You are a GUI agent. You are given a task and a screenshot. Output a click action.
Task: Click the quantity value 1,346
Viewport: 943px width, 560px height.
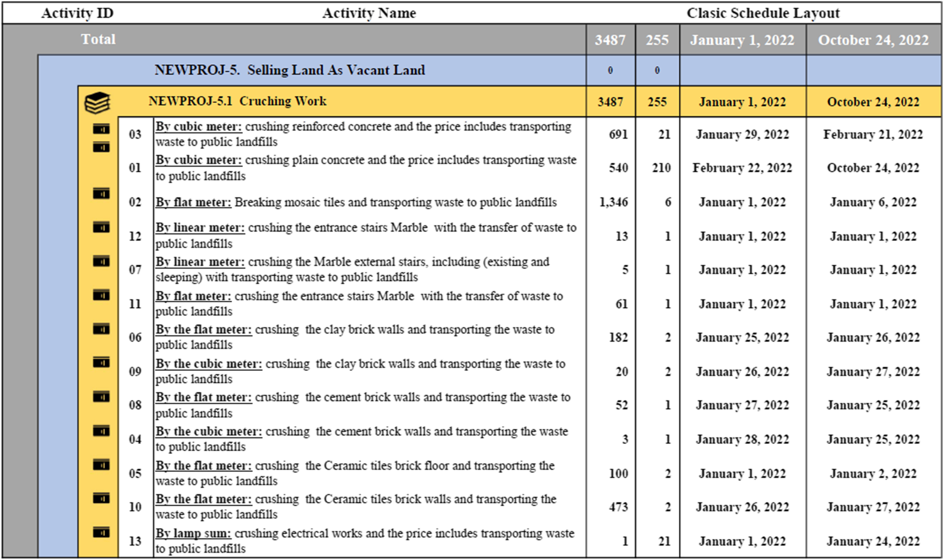coord(613,202)
